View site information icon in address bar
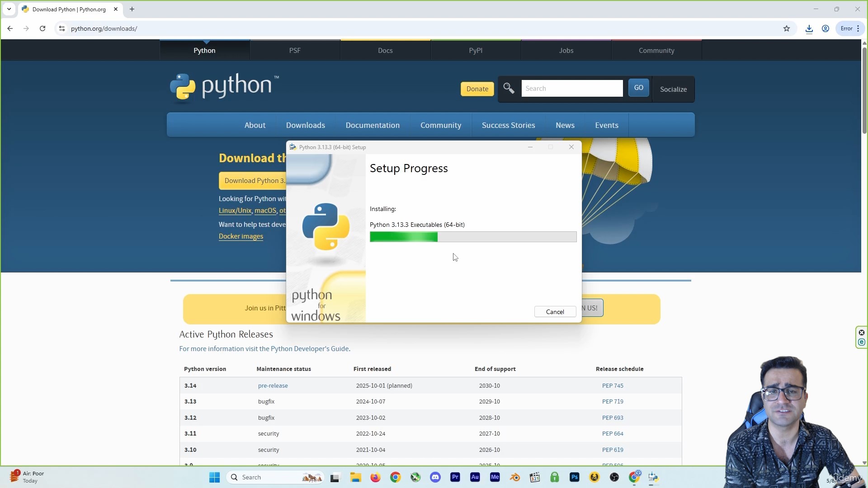This screenshot has height=488, width=868. pos(62,28)
